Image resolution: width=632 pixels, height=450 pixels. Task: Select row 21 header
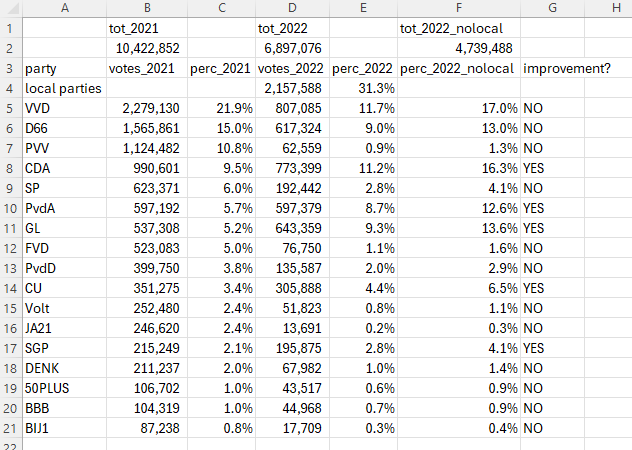[x=10, y=428]
